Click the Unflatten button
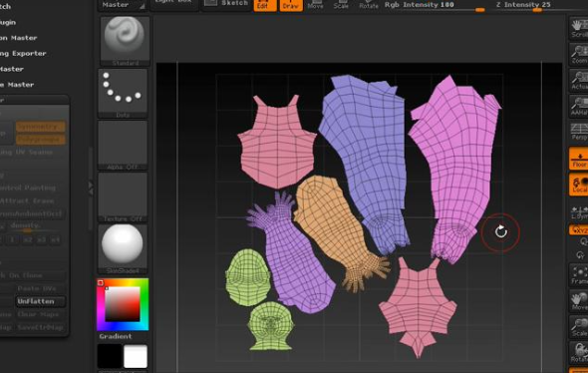 click(41, 301)
